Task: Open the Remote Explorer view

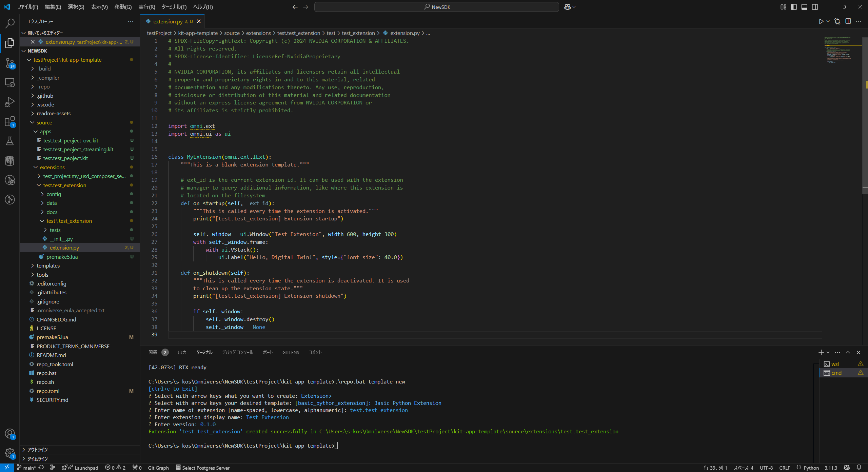Action: coord(9,82)
